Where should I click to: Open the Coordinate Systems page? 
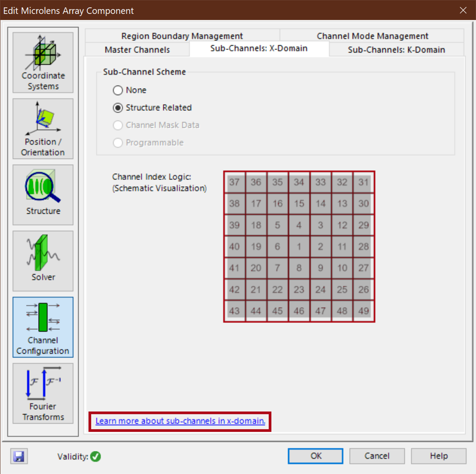tap(43, 63)
